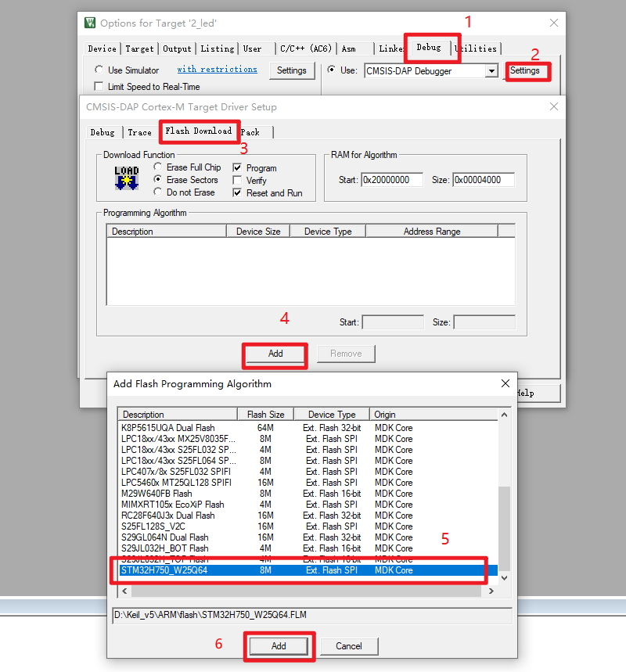Close the CMSIS-DAP Target Driver Setup dialog
This screenshot has width=626, height=672.
click(x=554, y=106)
